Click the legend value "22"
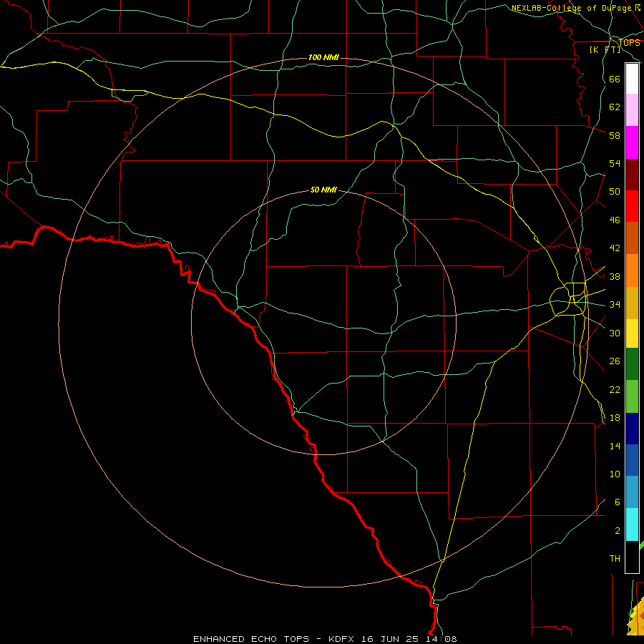 (x=615, y=389)
